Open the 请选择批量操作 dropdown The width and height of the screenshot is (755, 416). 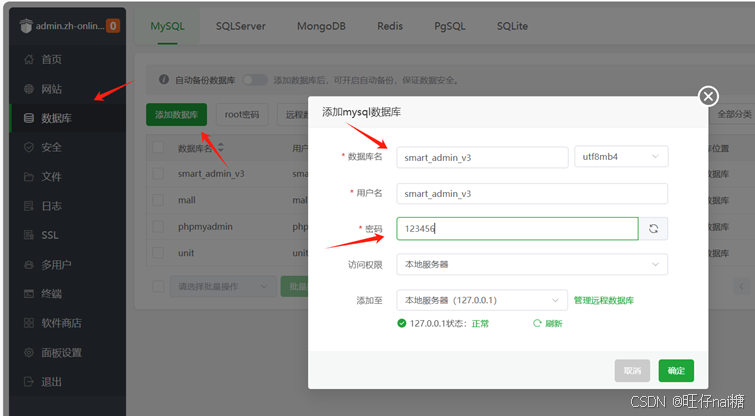point(223,286)
